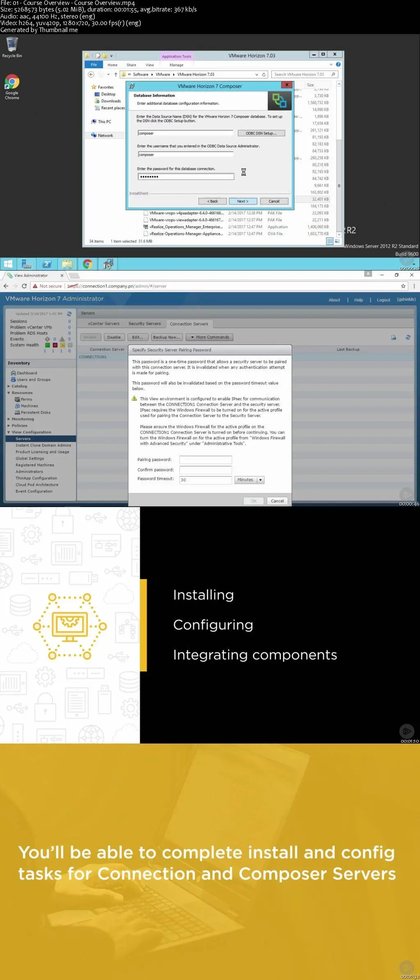
Task: Click the Edit connection server button
Action: (138, 337)
